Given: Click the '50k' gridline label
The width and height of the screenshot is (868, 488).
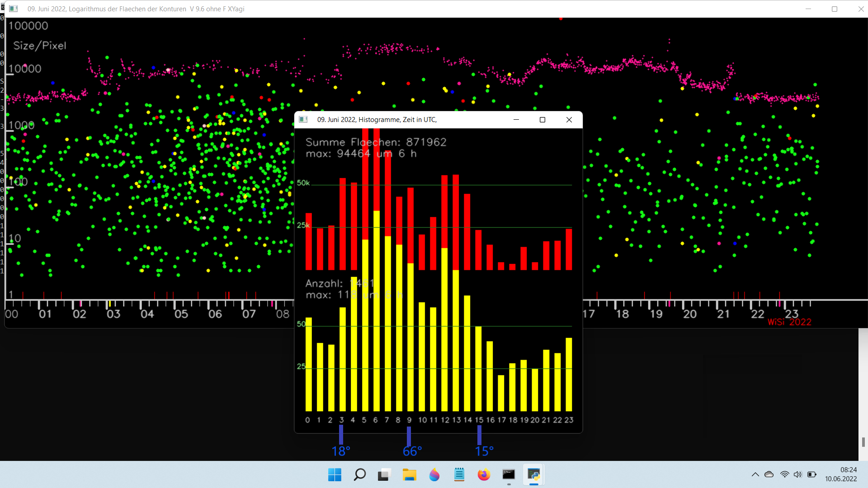Looking at the screenshot, I should [x=303, y=183].
